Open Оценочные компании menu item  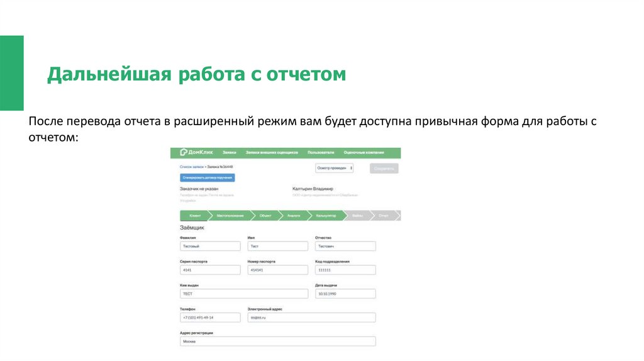pos(364,153)
